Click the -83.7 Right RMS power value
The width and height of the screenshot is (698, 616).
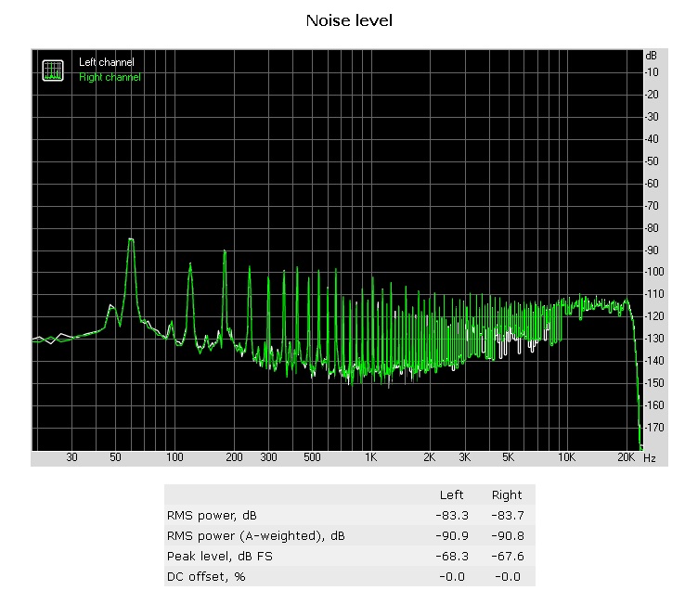coord(507,515)
